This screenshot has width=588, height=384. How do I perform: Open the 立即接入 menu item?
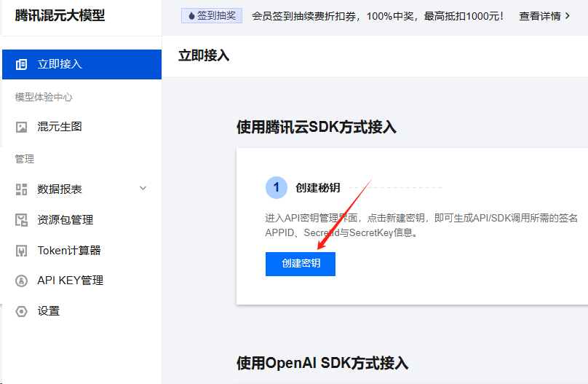[82, 64]
